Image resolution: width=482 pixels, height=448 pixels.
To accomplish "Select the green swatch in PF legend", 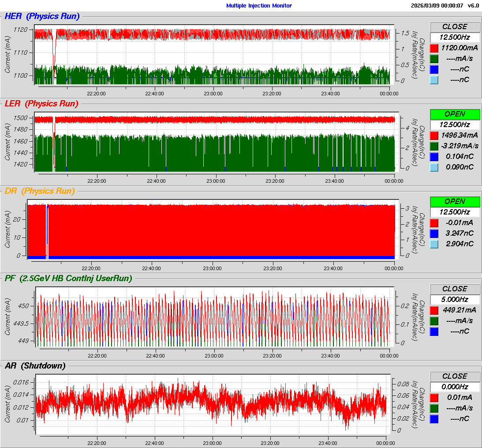I will coord(434,321).
